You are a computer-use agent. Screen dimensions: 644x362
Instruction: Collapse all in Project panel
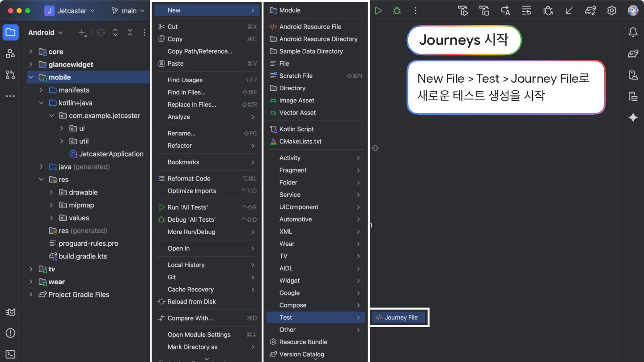(130, 33)
